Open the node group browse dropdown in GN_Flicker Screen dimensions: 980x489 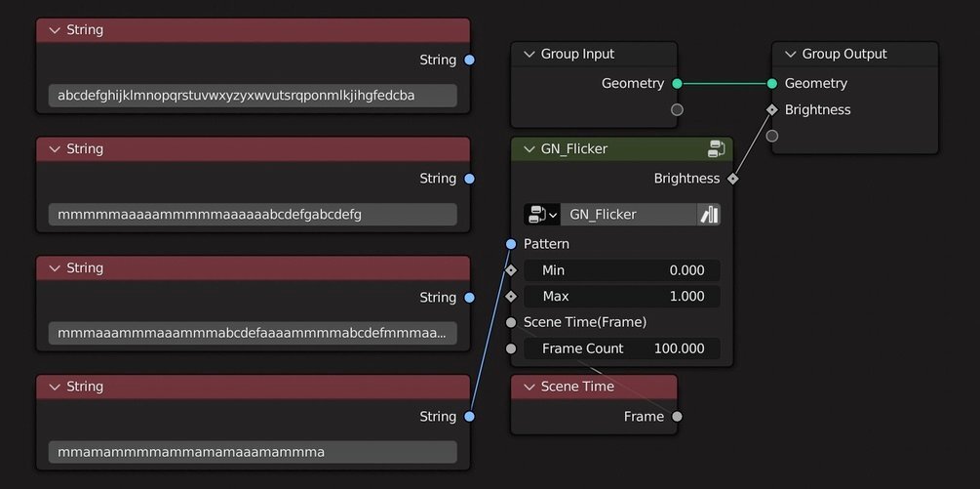pyautogui.click(x=541, y=215)
